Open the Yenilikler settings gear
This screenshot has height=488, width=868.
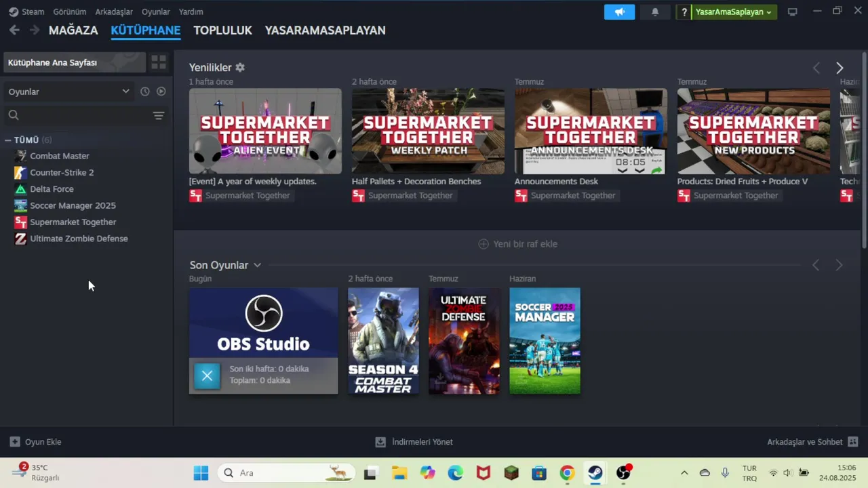pyautogui.click(x=240, y=68)
